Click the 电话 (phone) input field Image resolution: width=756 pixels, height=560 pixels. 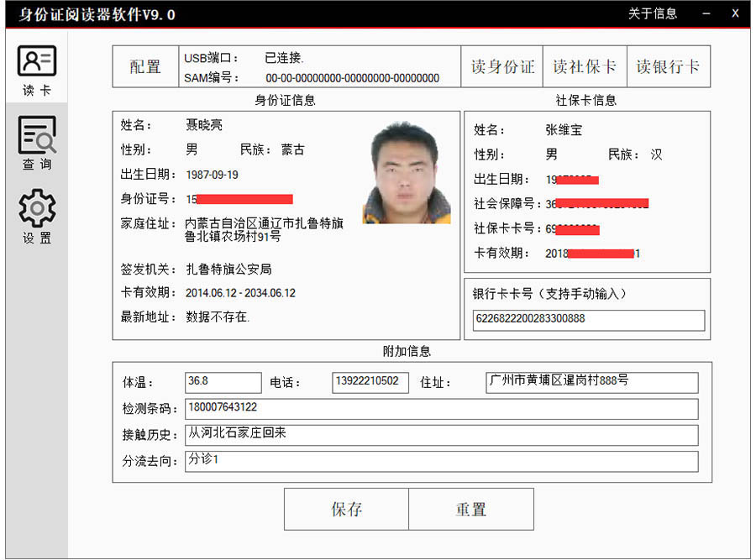[370, 382]
